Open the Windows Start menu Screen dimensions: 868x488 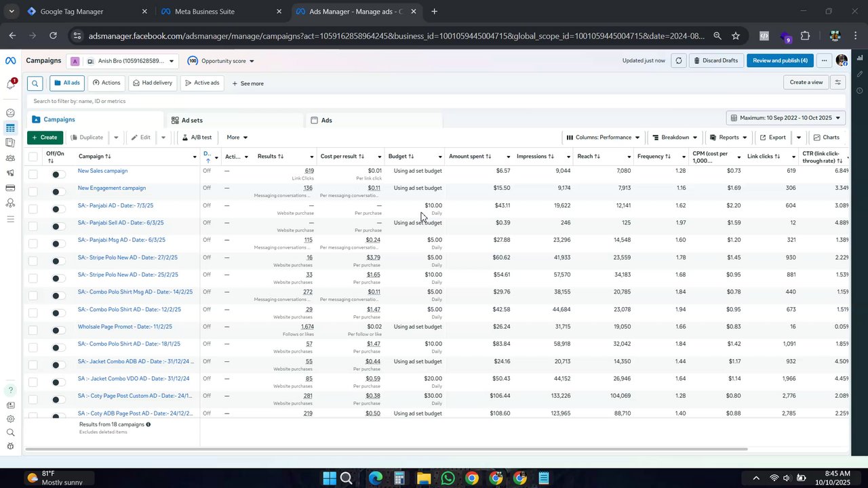coord(330,479)
